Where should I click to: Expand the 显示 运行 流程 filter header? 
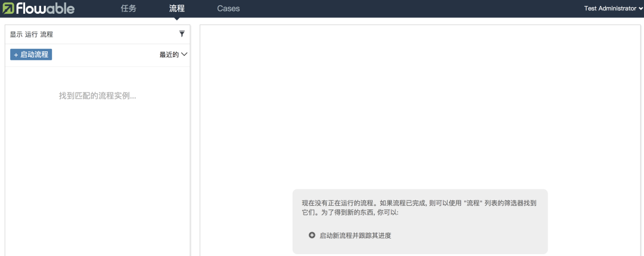[x=97, y=35]
